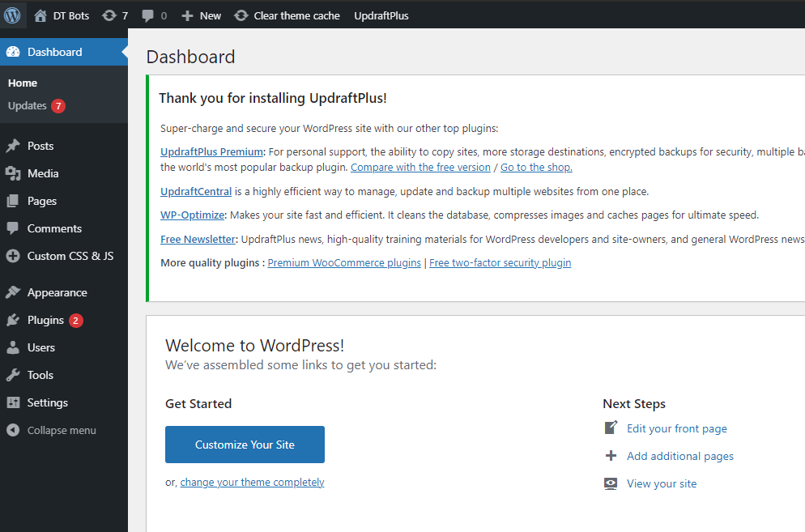Click the Pages icon in sidebar
The height and width of the screenshot is (532, 805).
[13, 201]
